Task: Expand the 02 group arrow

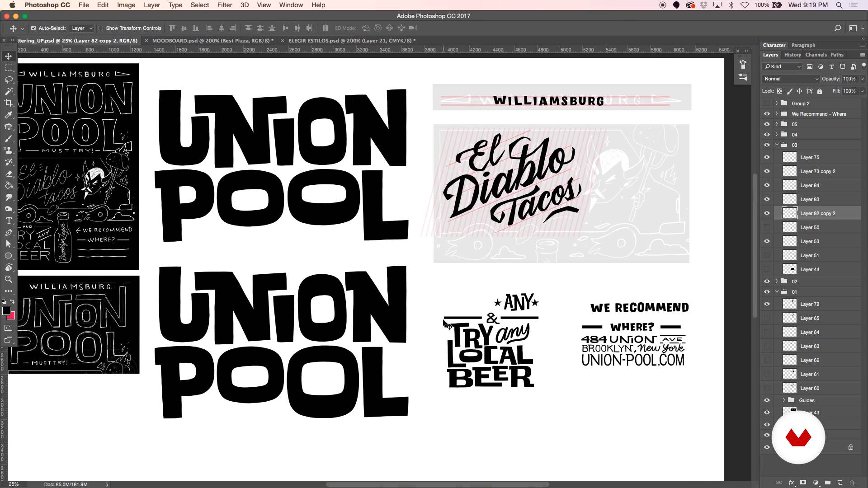Action: [x=777, y=282]
